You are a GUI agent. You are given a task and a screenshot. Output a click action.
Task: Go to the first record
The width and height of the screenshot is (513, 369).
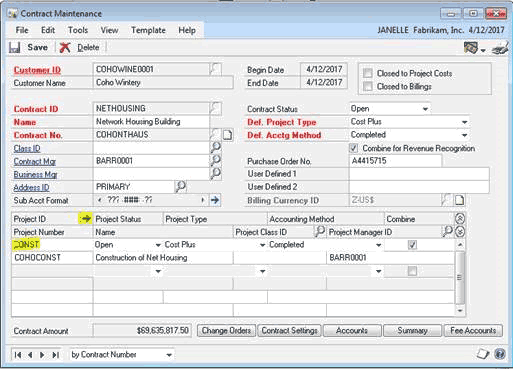click(x=18, y=355)
